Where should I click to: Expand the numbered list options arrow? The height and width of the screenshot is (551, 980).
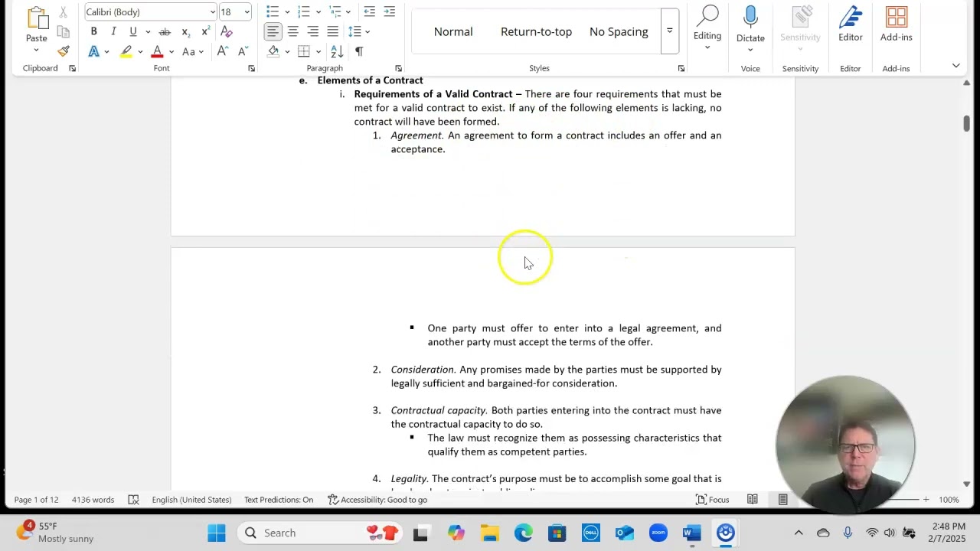tap(318, 11)
